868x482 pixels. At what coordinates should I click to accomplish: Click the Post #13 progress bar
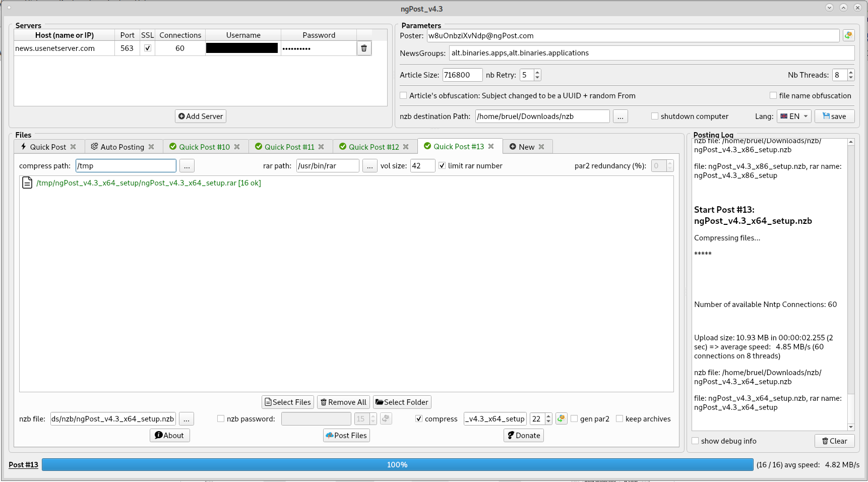[397, 464]
